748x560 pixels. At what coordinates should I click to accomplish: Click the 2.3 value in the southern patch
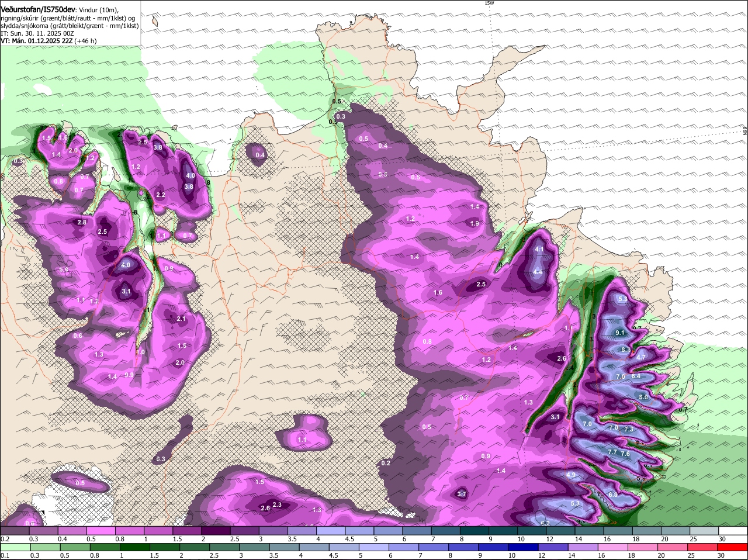(277, 505)
